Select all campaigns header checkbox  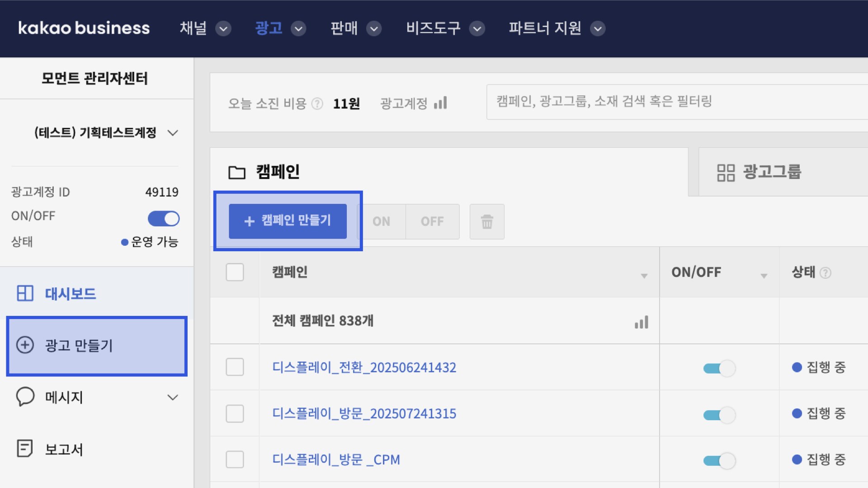(235, 272)
